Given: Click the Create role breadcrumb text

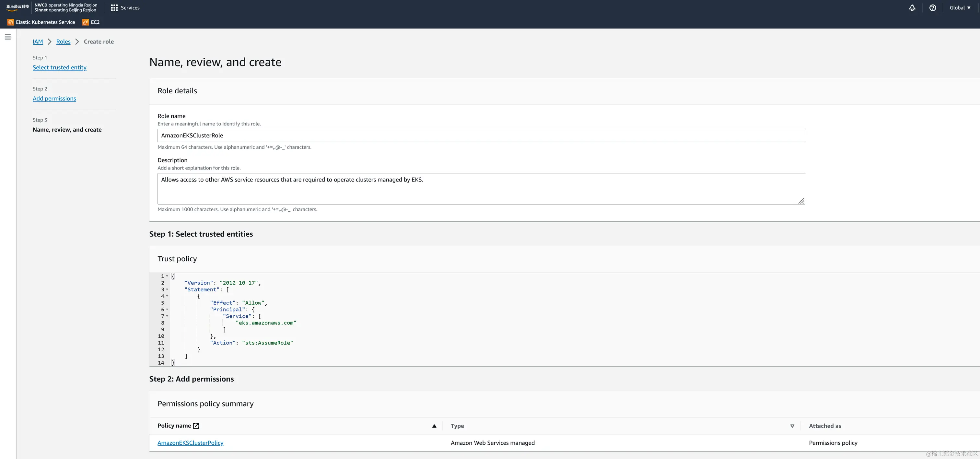Looking at the screenshot, I should pos(99,41).
